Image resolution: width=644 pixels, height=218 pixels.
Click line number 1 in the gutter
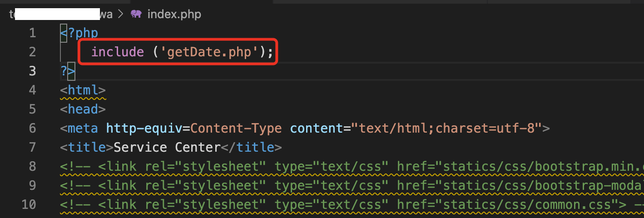click(x=31, y=33)
